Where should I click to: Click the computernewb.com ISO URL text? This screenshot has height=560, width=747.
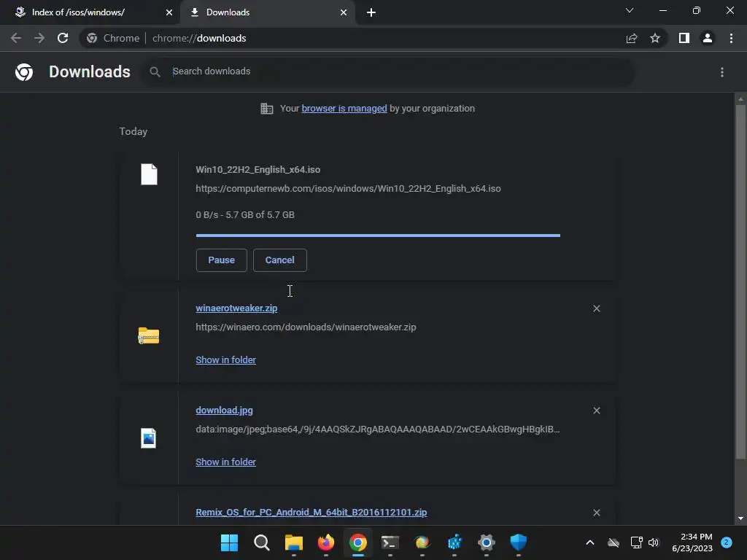click(x=348, y=189)
